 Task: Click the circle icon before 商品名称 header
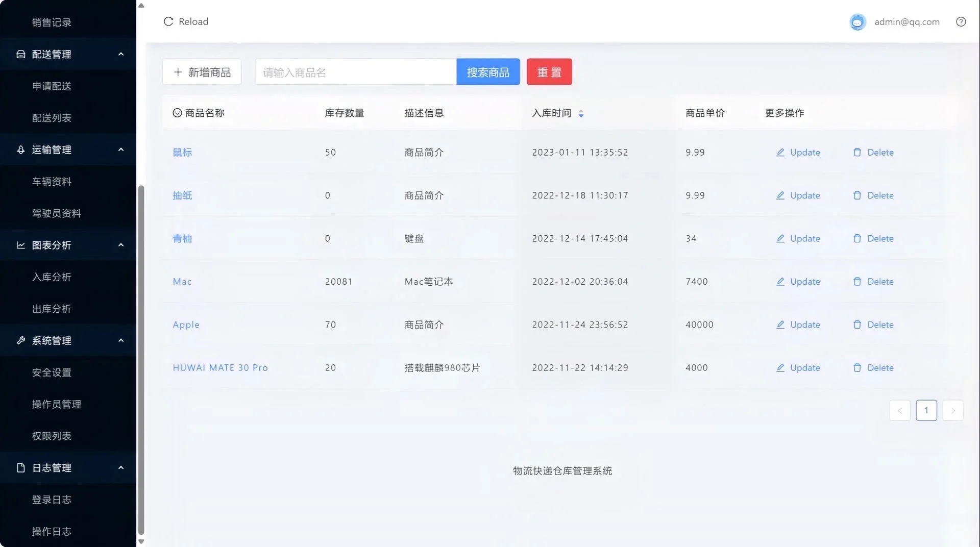(177, 113)
